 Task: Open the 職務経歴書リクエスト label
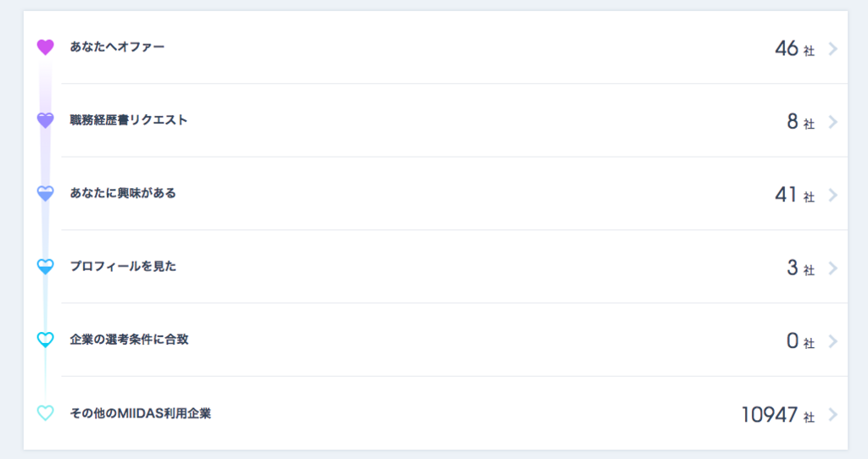129,120
